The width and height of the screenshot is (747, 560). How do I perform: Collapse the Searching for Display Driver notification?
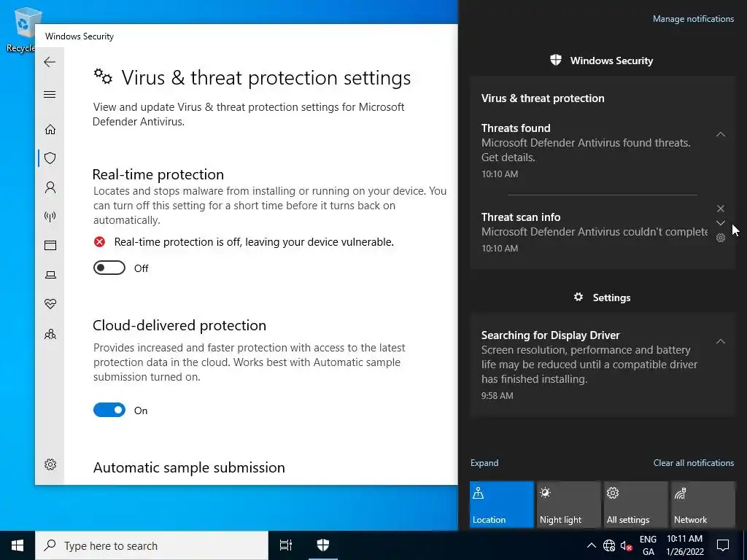721,341
